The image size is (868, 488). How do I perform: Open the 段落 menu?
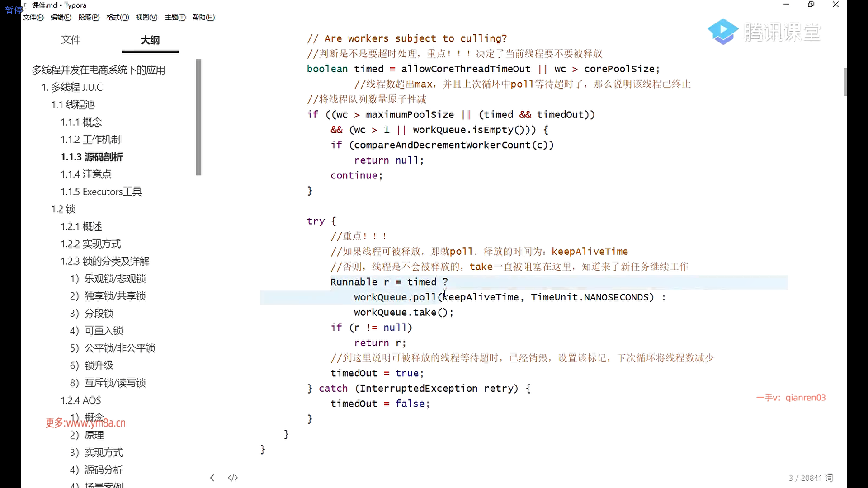(x=89, y=17)
